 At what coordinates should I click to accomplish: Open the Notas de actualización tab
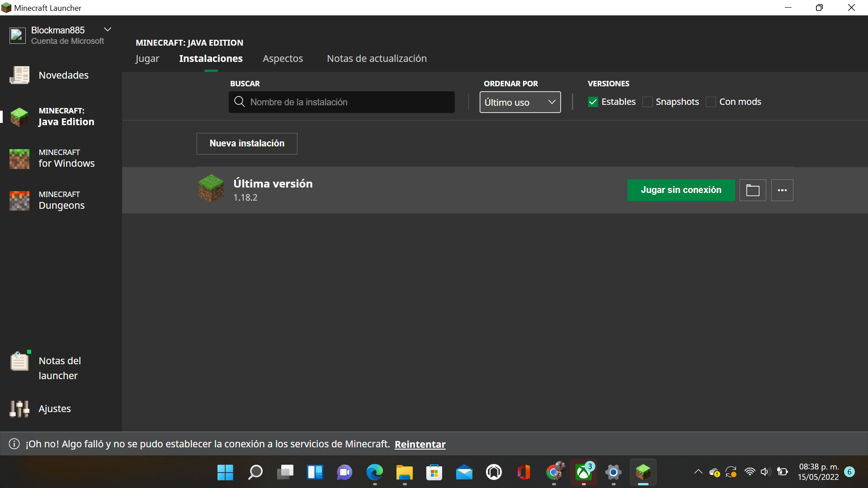[377, 59]
